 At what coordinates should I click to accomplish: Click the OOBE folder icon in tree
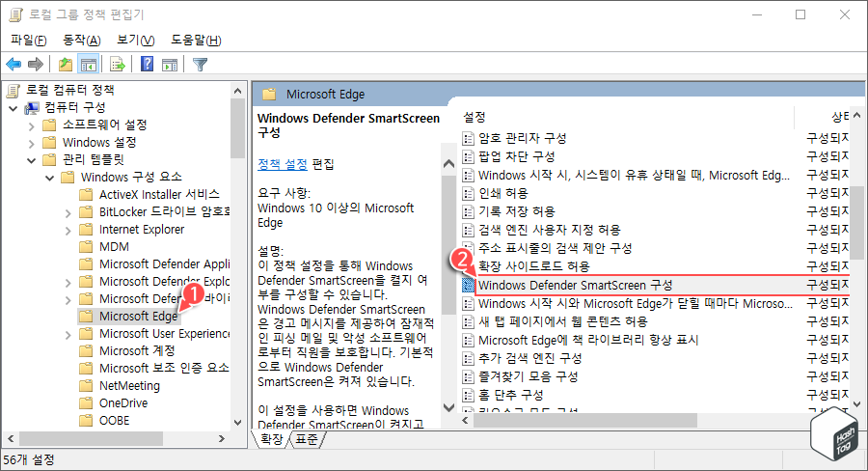pos(86,421)
